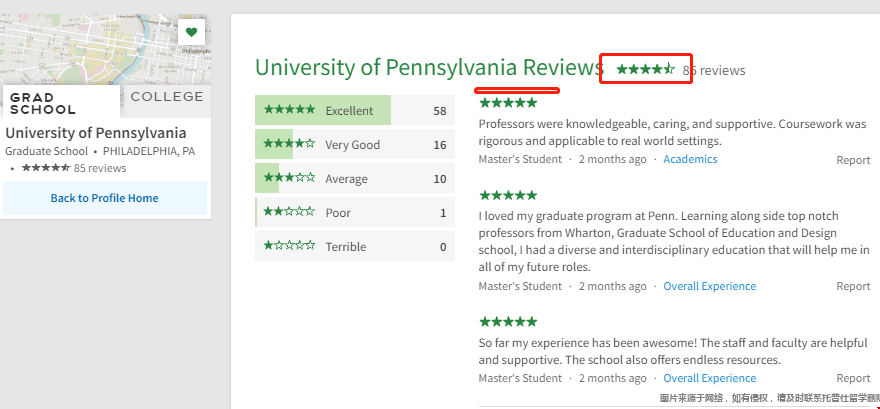Click the three-star Average rating icons

tap(289, 178)
